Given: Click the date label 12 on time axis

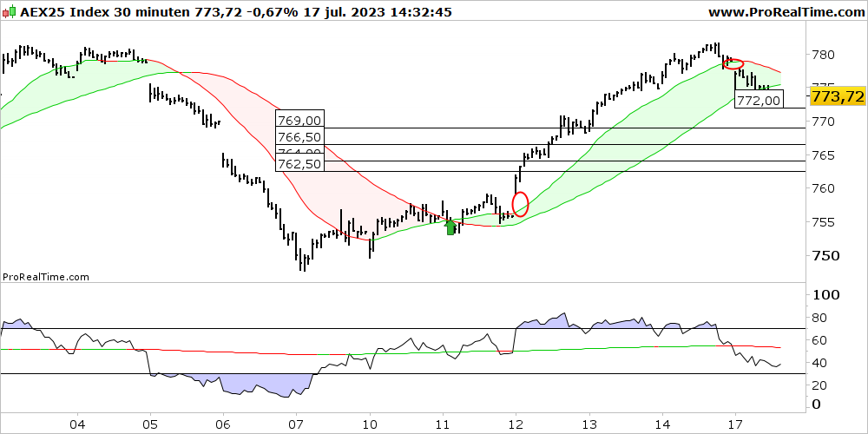Looking at the screenshot, I should (516, 424).
